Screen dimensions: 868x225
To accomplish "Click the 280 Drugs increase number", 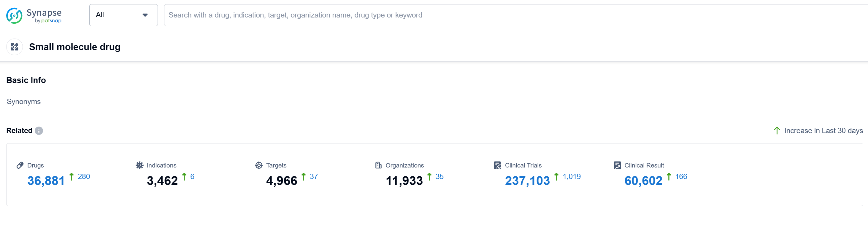I will pos(84,176).
